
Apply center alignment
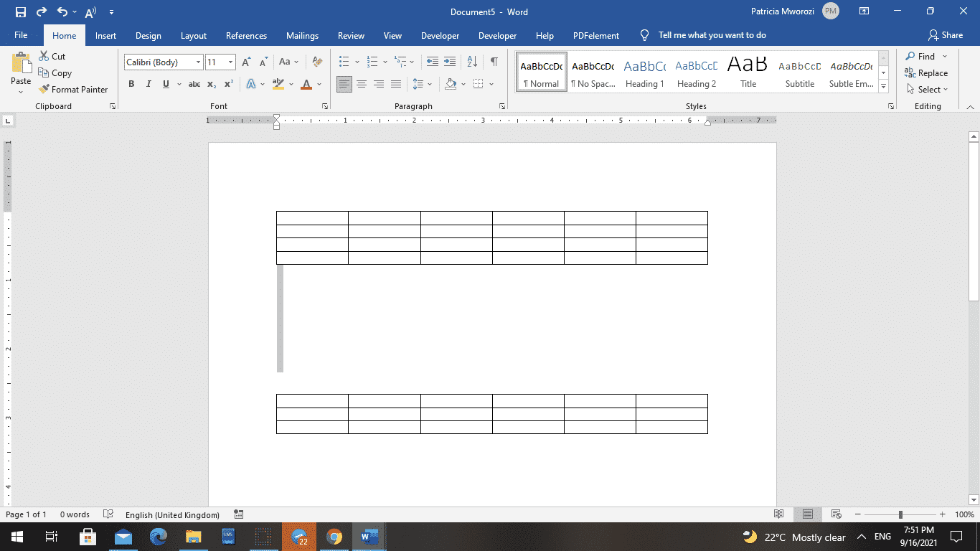361,84
